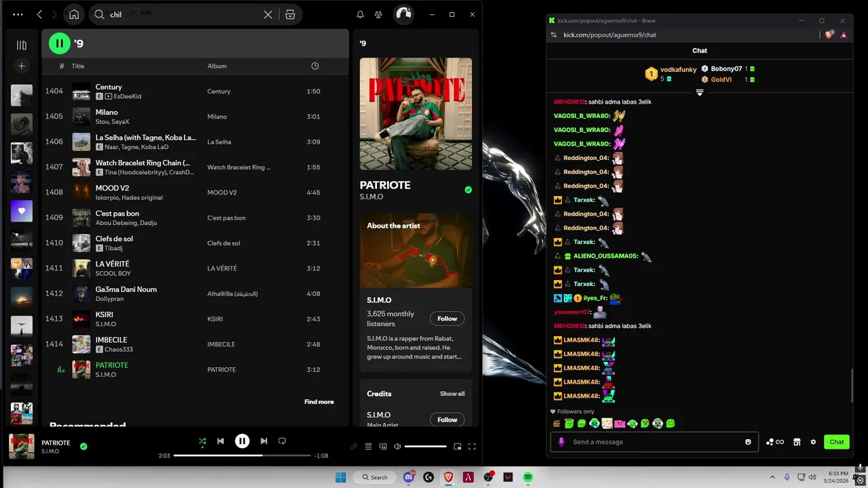Screen dimensions: 868x488
Task: Open Spotify notifications bell (What's New)
Action: tap(360, 14)
